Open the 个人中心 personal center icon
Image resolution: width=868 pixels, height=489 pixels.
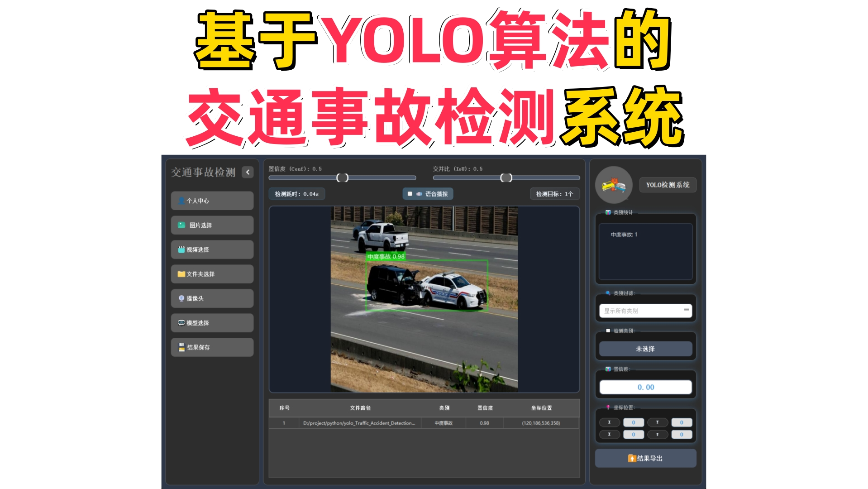[x=181, y=201]
